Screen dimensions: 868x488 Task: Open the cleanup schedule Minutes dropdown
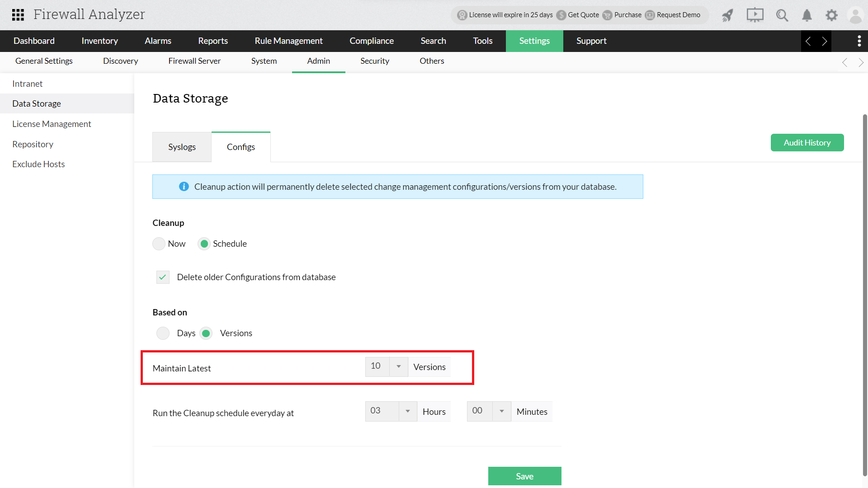tap(501, 411)
